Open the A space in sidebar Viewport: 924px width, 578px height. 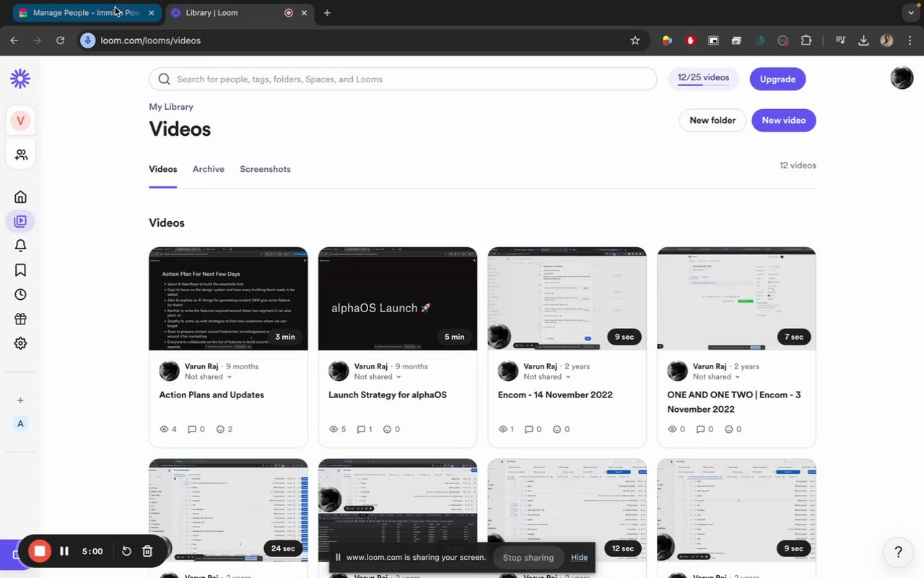(20, 424)
